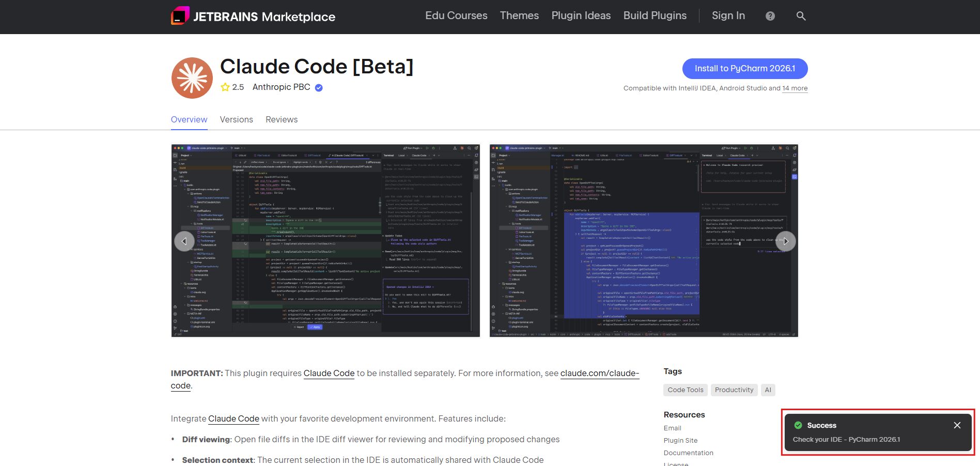Click the star rating icon

tap(225, 87)
